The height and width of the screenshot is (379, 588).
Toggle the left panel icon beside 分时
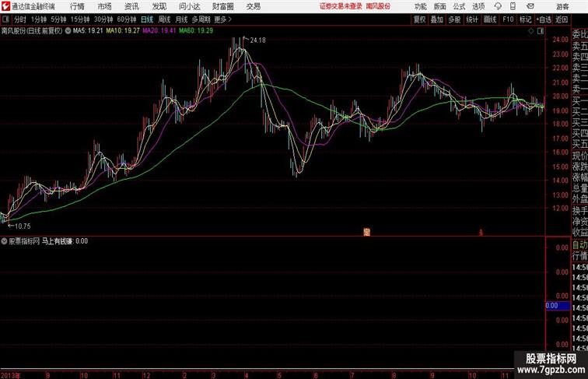5,19
